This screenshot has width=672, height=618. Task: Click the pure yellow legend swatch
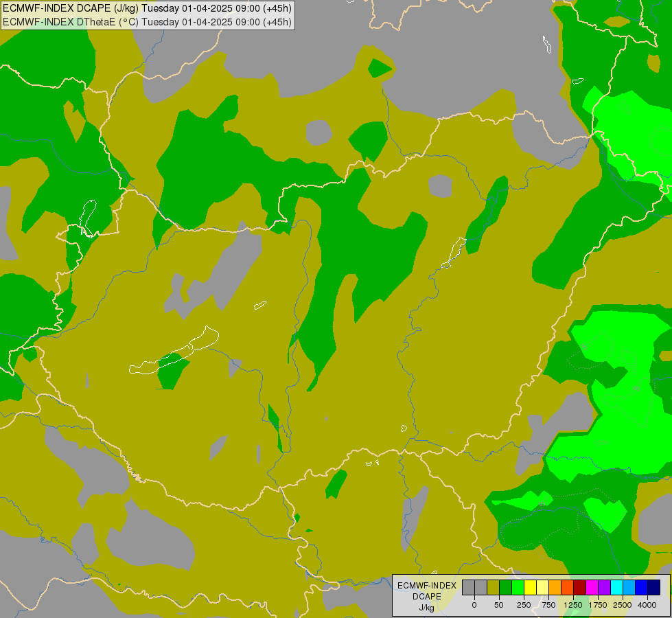point(530,587)
